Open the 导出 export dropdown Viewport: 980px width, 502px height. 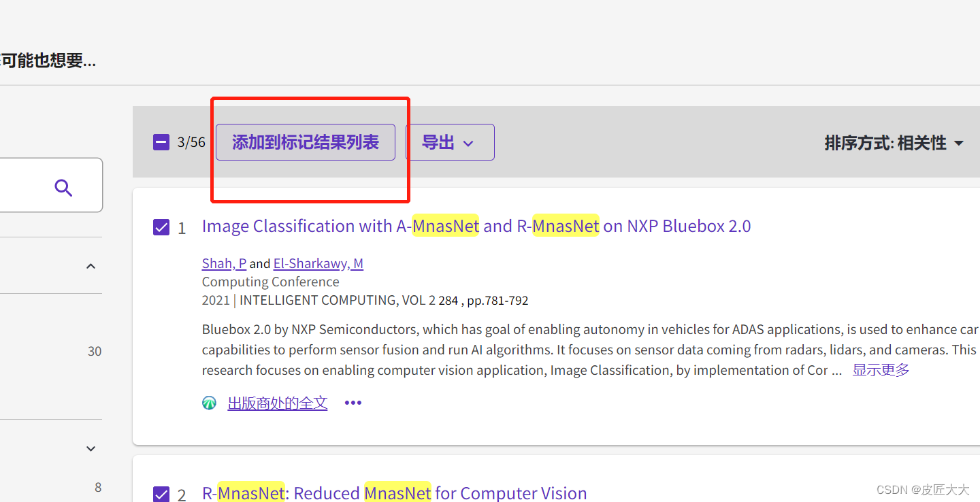[450, 141]
